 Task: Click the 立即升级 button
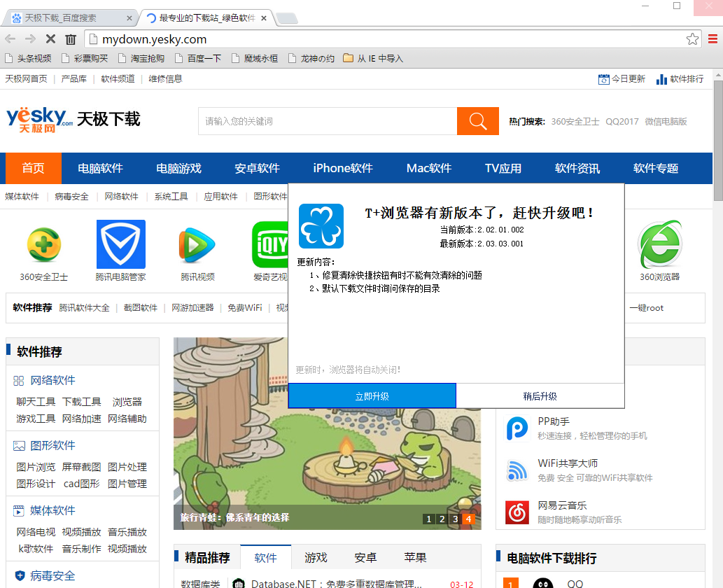[x=372, y=395]
